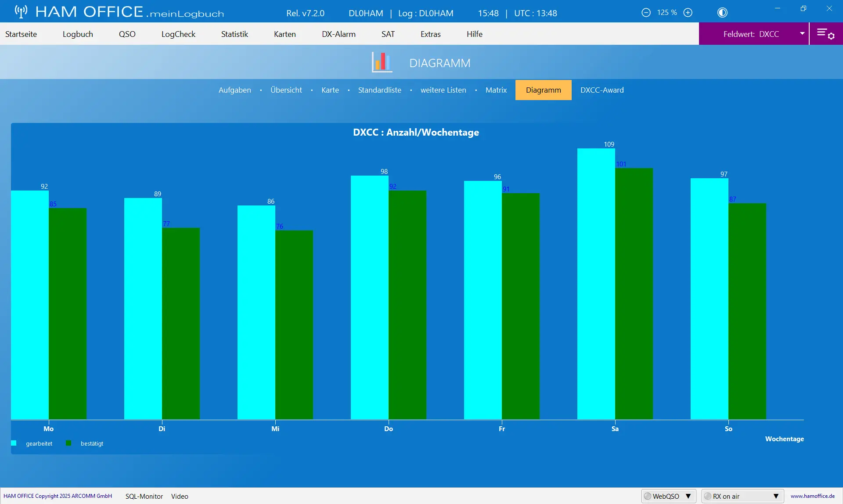This screenshot has height=504, width=843.
Task: Click the zoom out minus icon
Action: pyautogui.click(x=646, y=13)
